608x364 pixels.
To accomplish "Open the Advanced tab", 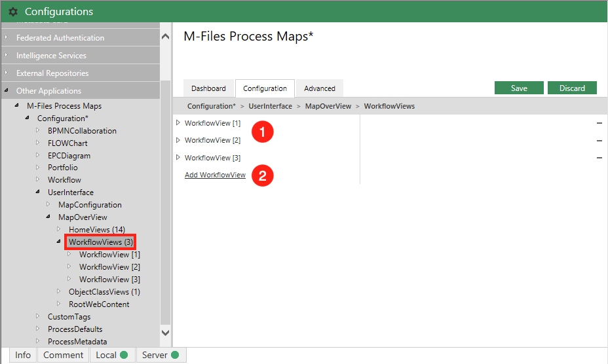I will (x=319, y=88).
